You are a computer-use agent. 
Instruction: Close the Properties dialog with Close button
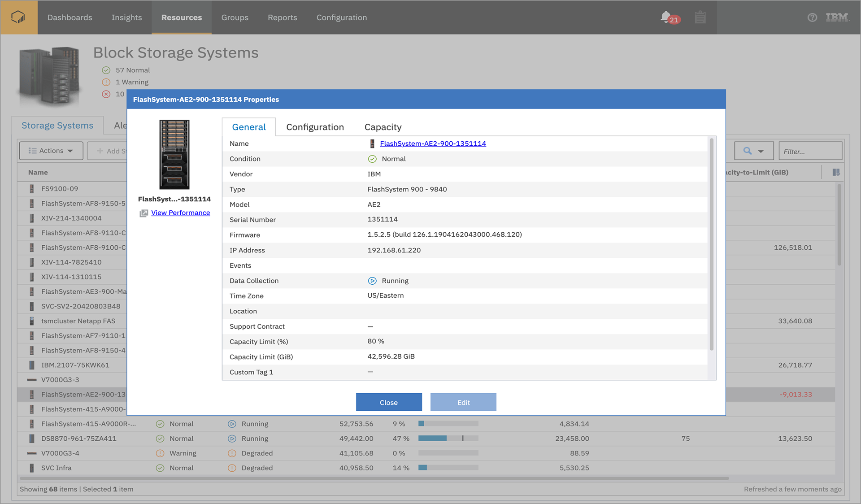tap(389, 402)
